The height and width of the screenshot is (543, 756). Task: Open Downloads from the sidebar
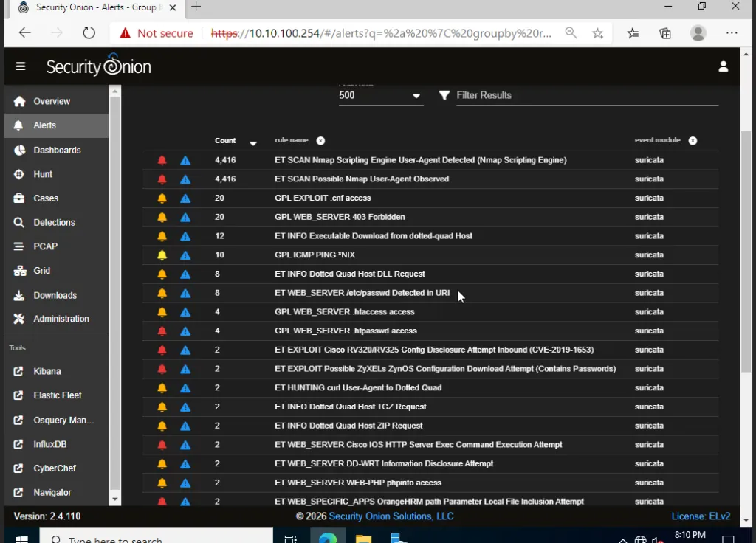(56, 295)
